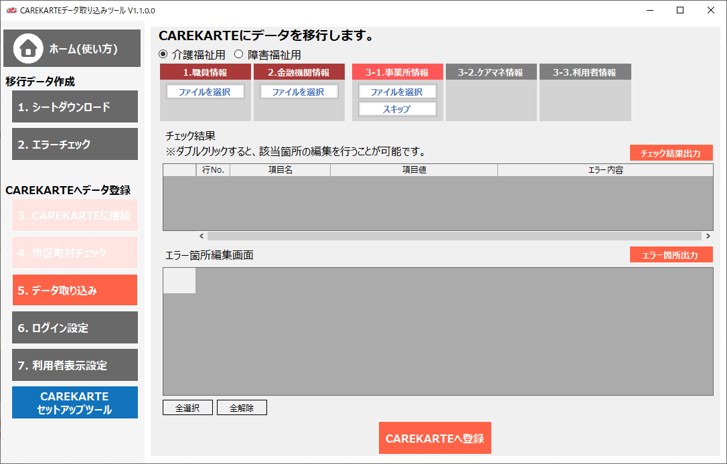The image size is (727, 464).
Task: Open 6. ログイン設定
Action: [x=75, y=328]
